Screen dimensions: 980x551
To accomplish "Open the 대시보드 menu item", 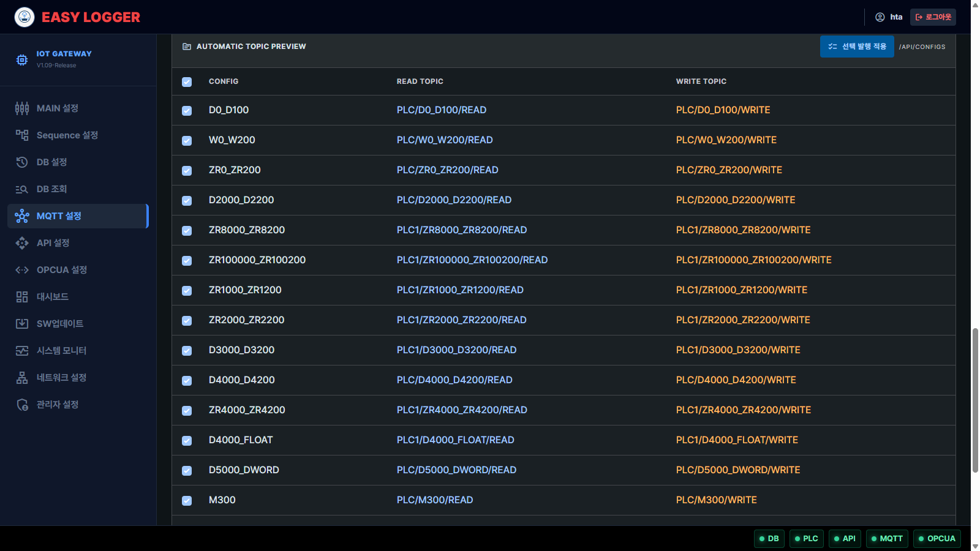I will click(78, 297).
